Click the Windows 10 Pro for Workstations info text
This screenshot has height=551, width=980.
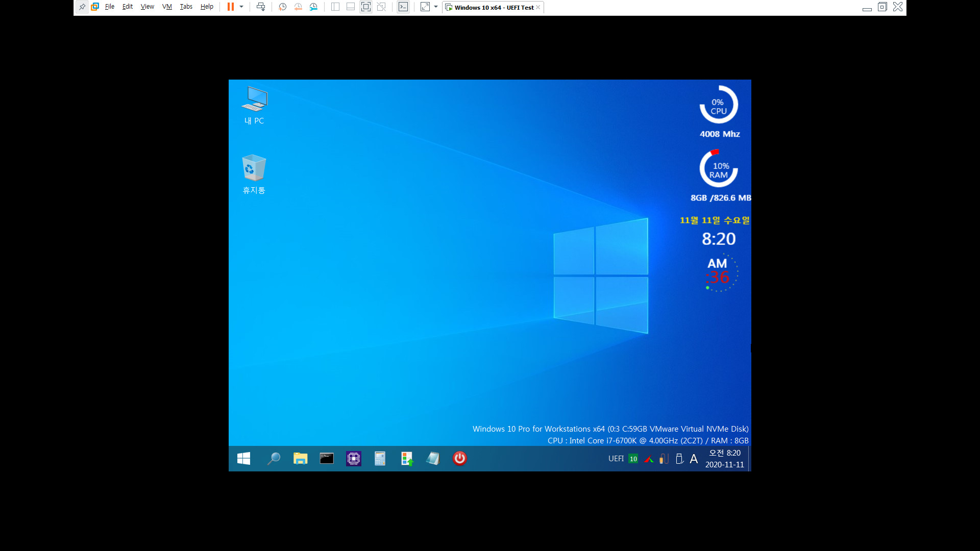(610, 429)
